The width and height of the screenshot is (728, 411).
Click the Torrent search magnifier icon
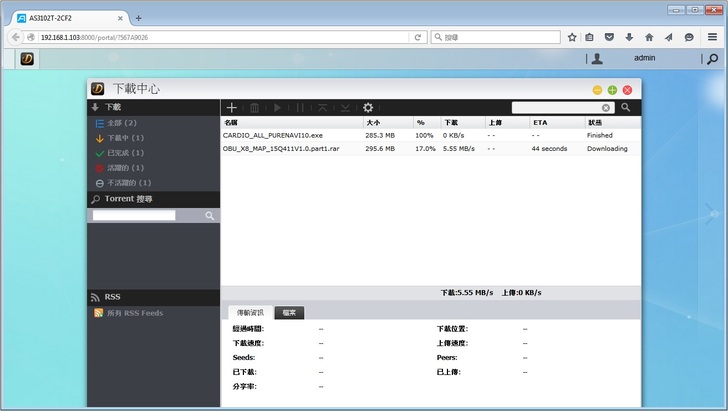click(210, 215)
